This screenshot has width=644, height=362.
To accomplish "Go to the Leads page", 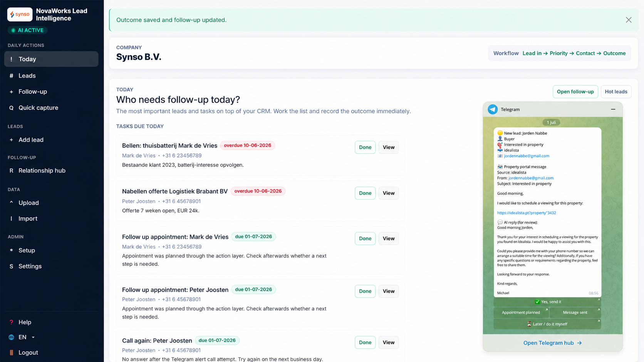I will coord(51,76).
